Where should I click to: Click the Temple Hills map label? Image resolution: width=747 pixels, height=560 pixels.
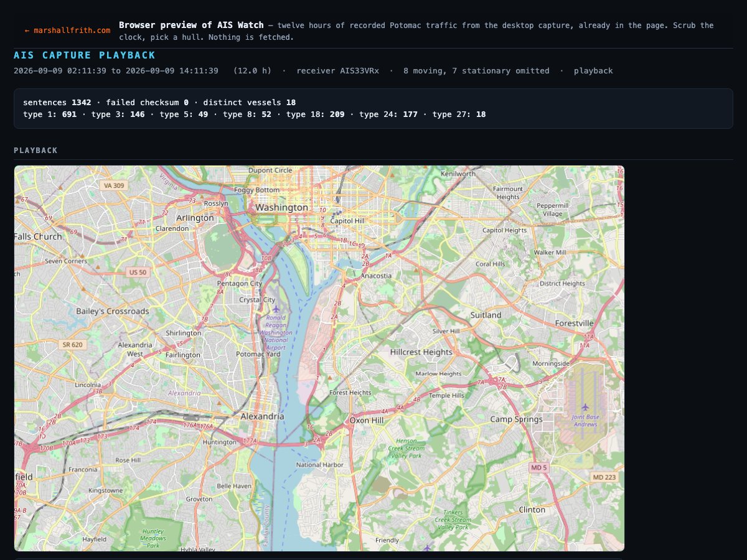(446, 396)
